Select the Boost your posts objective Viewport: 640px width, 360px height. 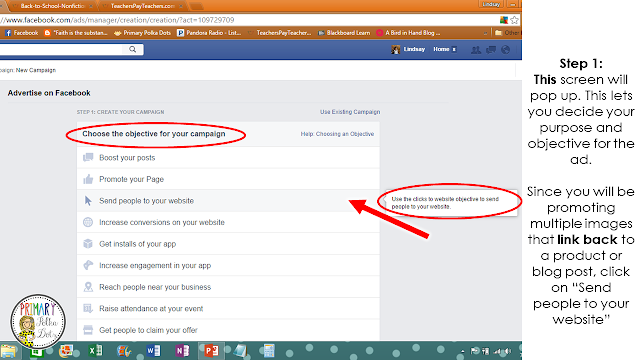(x=228, y=158)
